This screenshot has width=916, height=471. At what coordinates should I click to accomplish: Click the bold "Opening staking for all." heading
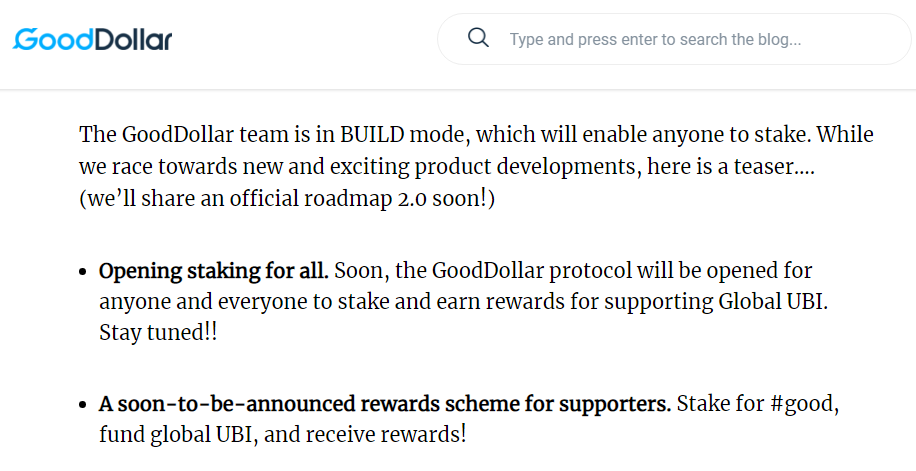[x=214, y=271]
